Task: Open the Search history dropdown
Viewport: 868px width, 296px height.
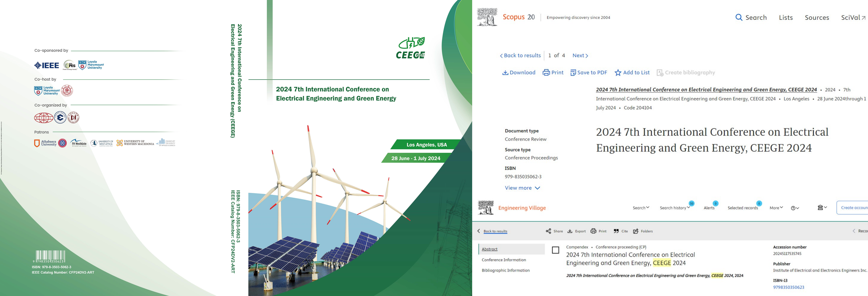Action: [x=674, y=208]
